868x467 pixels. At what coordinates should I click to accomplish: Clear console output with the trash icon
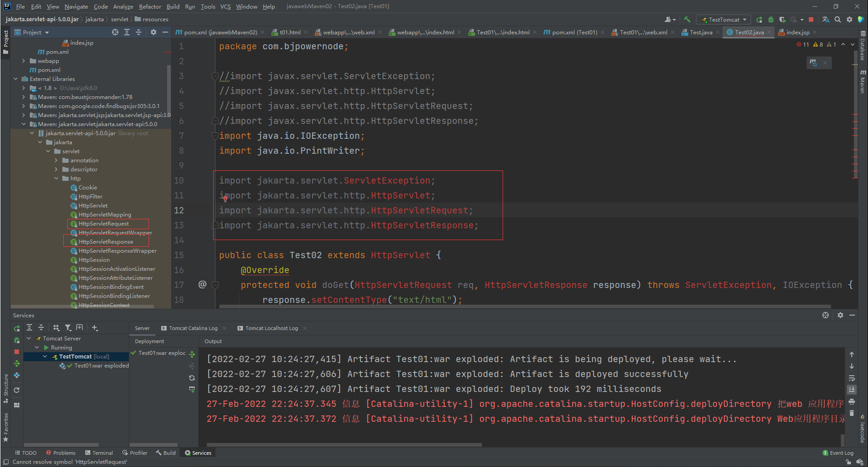point(852,413)
